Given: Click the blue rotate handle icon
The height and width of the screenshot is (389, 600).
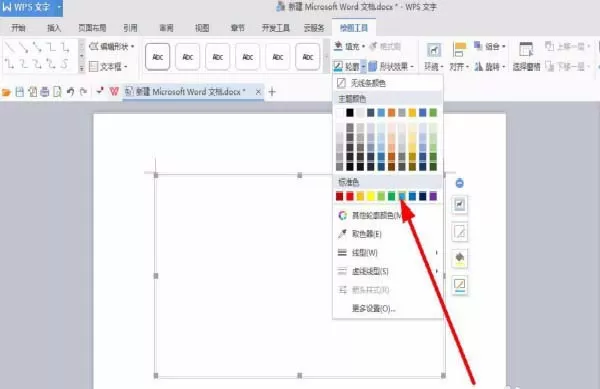Looking at the screenshot, I should point(460,183).
